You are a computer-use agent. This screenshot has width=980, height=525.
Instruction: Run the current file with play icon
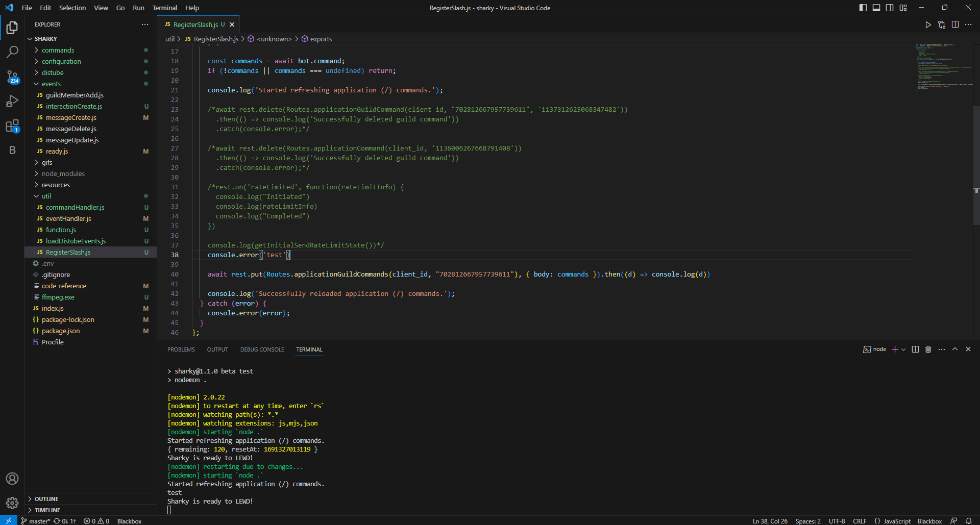tap(928, 24)
